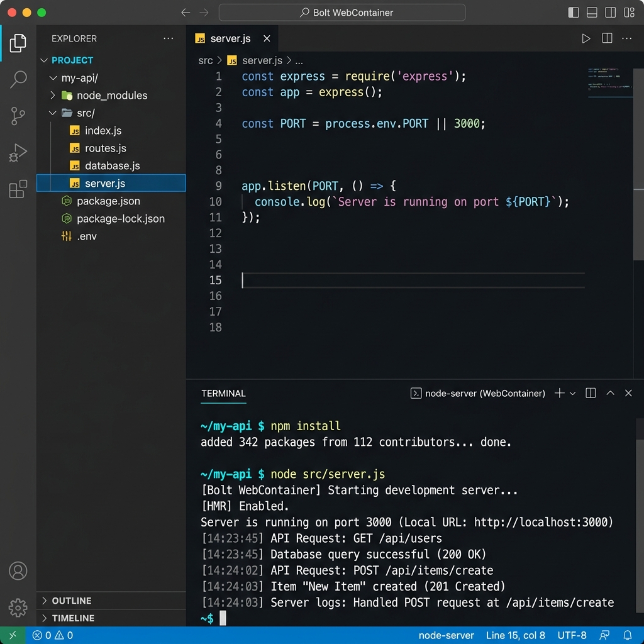This screenshot has width=644, height=644.
Task: Select node-server (WebContainer) terminal
Action: coord(478,393)
